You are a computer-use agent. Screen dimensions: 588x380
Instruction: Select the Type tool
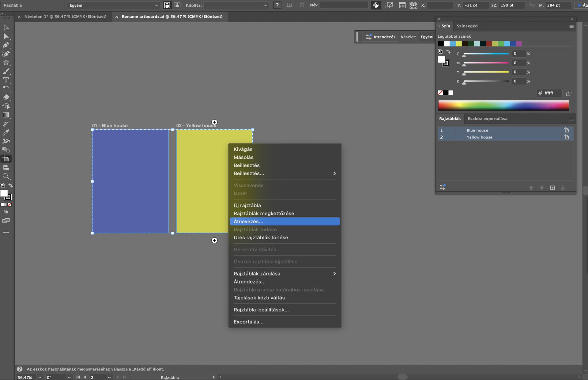(6, 80)
